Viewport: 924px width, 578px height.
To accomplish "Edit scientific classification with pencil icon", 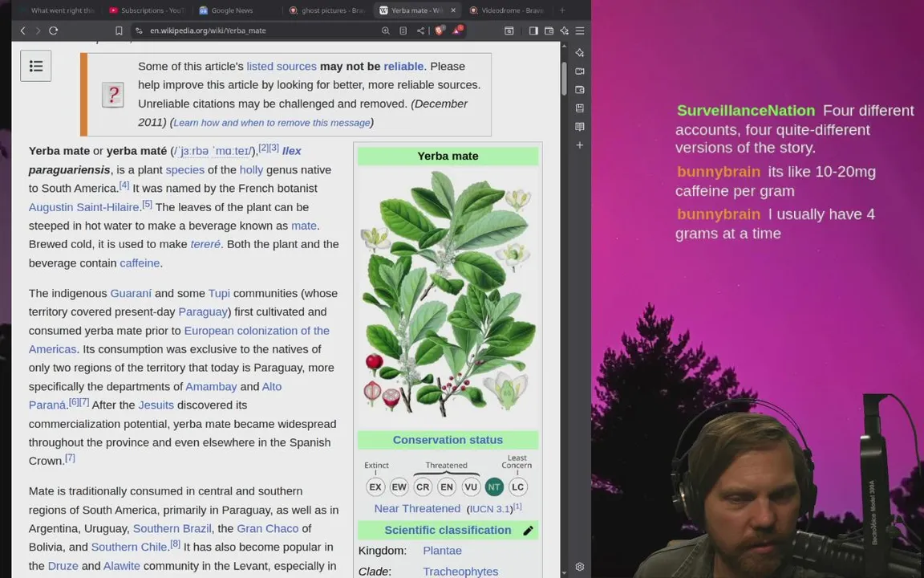I will click(528, 530).
